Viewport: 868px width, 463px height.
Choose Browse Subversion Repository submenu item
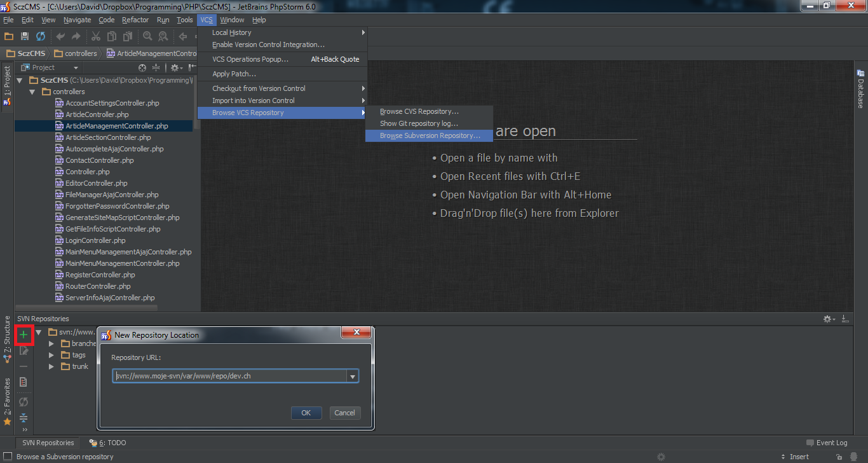(x=430, y=135)
